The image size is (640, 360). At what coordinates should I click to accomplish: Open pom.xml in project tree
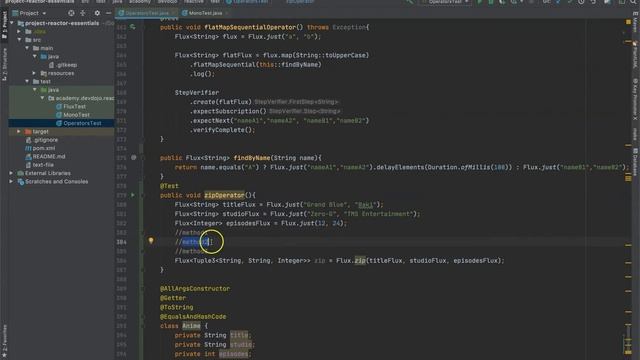tap(40, 148)
